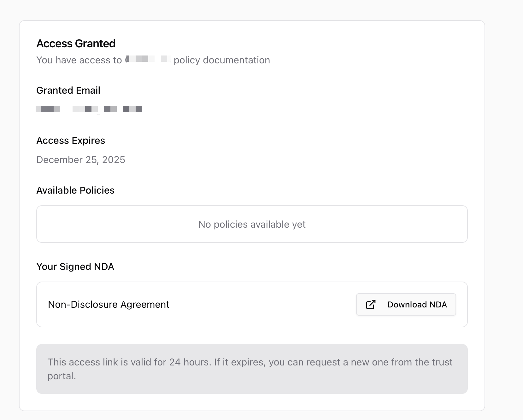Select the December 25, 2025 expiry date
The image size is (523, 420).
pos(81,160)
